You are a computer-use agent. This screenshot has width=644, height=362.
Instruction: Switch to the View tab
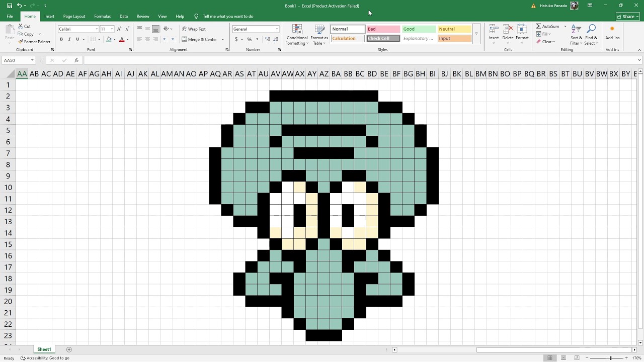pyautogui.click(x=163, y=16)
